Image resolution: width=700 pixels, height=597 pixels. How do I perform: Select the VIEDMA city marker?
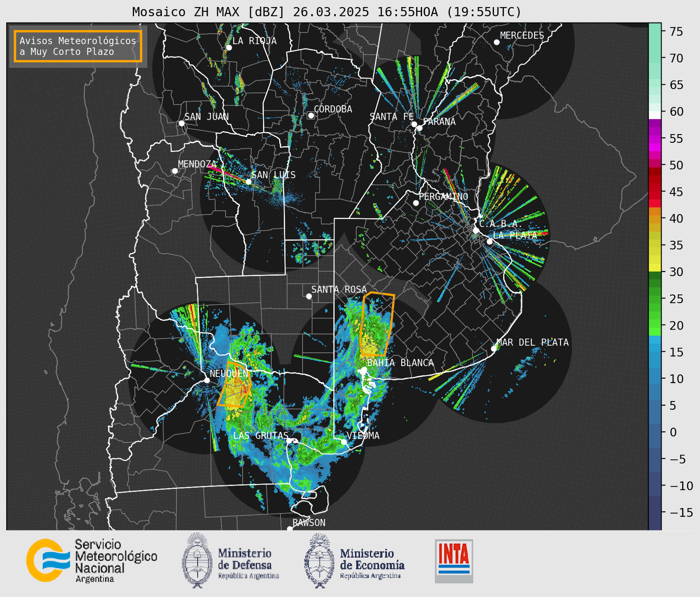point(344,442)
